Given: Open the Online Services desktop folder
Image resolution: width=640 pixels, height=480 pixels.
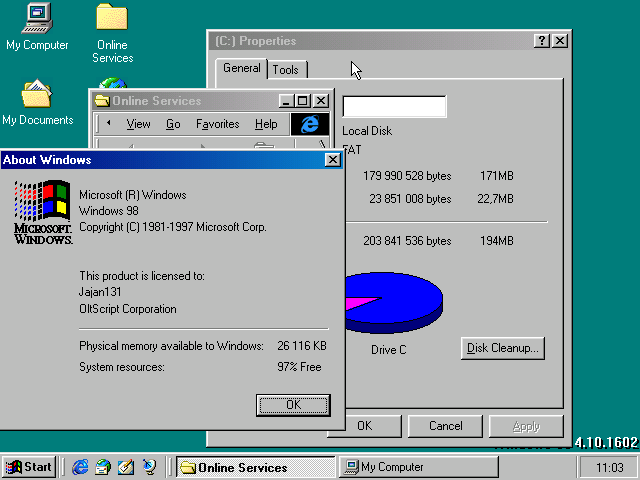Looking at the screenshot, I should pos(111,18).
